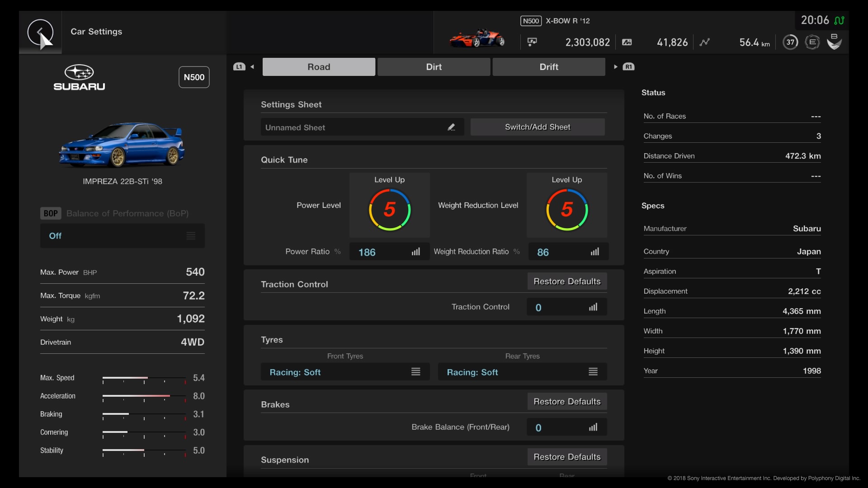The height and width of the screenshot is (488, 868).
Task: Click bars icon in Brake Balance field
Action: pyautogui.click(x=593, y=427)
